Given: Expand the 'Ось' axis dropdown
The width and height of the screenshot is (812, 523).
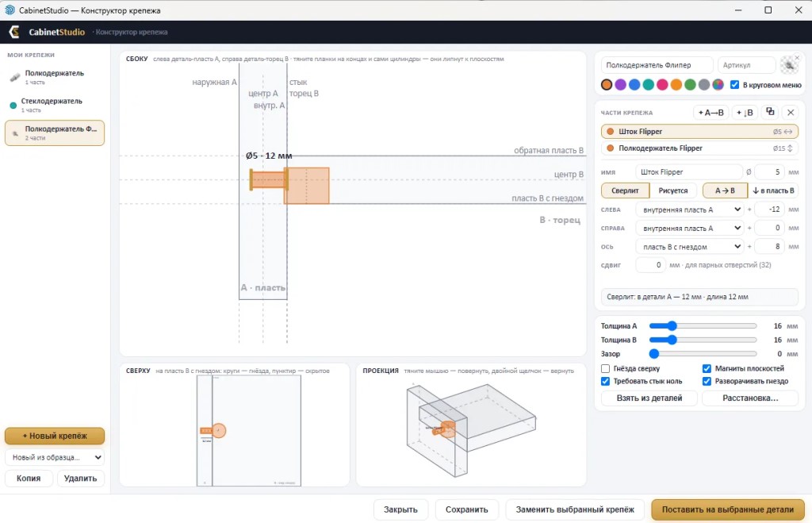Looking at the screenshot, I should (x=691, y=247).
